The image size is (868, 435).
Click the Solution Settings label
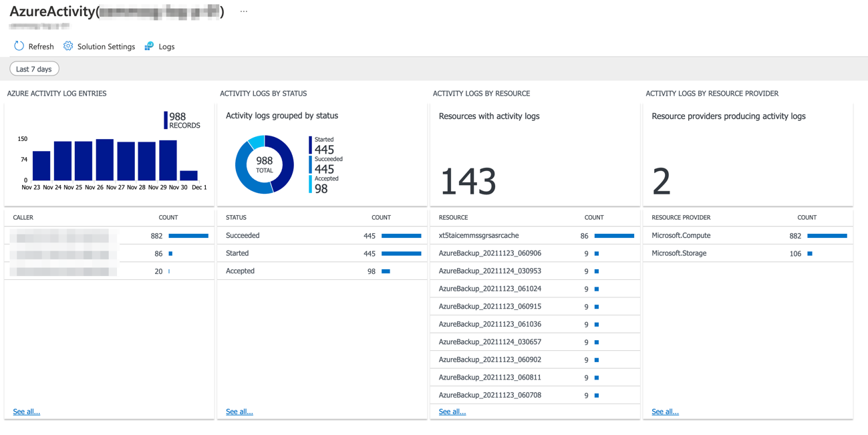pyautogui.click(x=106, y=47)
